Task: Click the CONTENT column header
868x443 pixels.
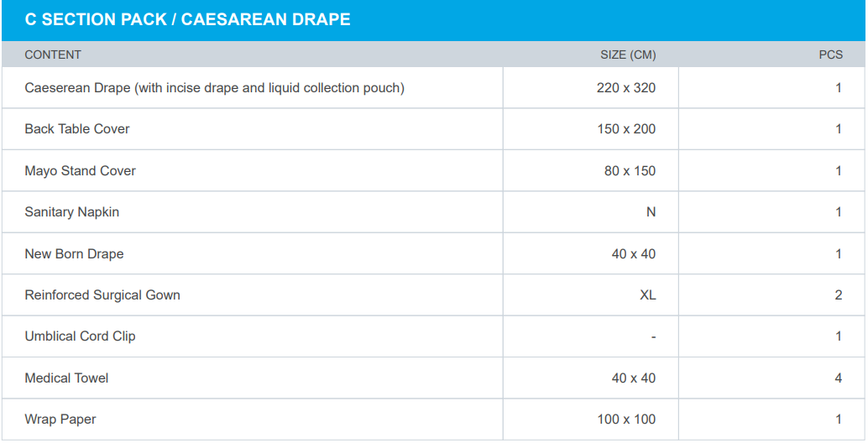Action: pyautogui.click(x=53, y=55)
